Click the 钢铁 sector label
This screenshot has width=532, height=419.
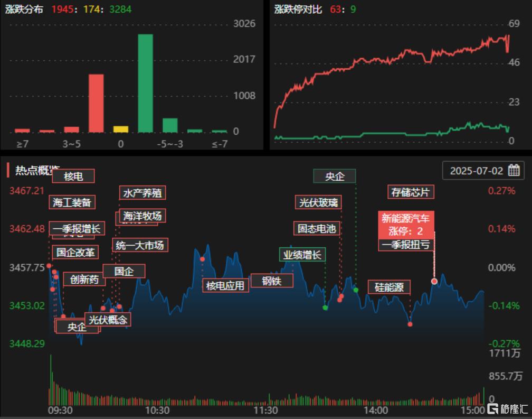click(271, 281)
